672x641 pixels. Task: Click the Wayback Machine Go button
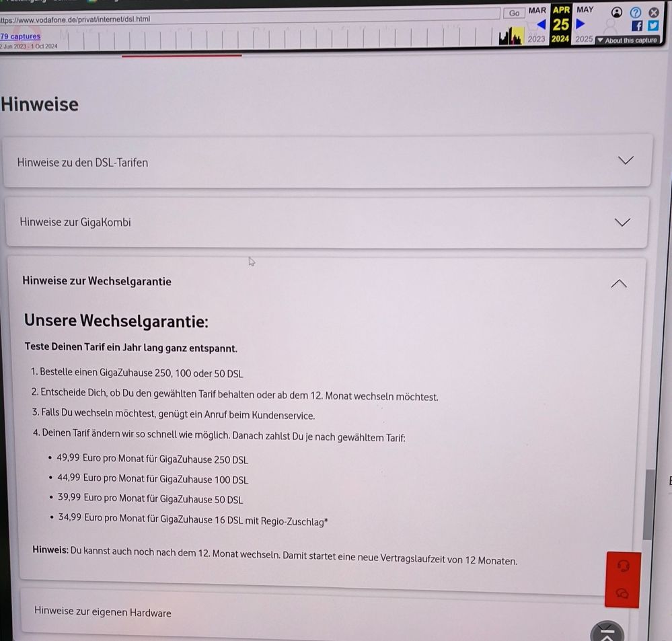[514, 13]
